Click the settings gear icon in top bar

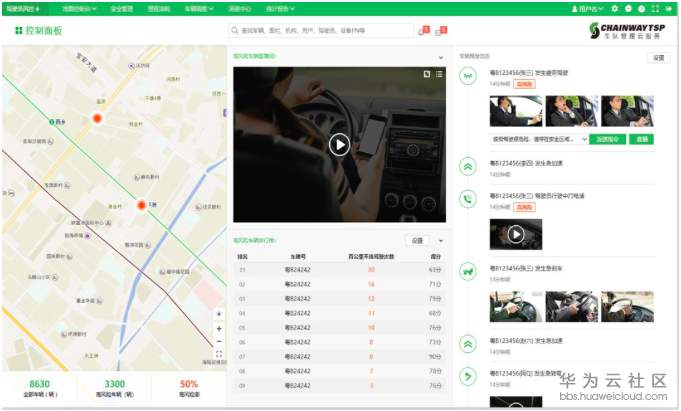615,9
